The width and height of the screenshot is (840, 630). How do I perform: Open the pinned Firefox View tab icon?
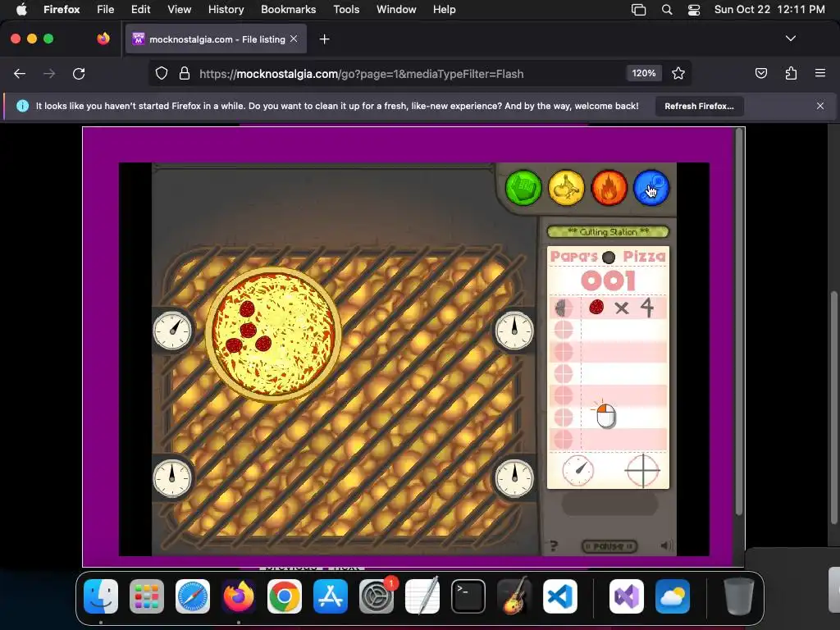103,39
